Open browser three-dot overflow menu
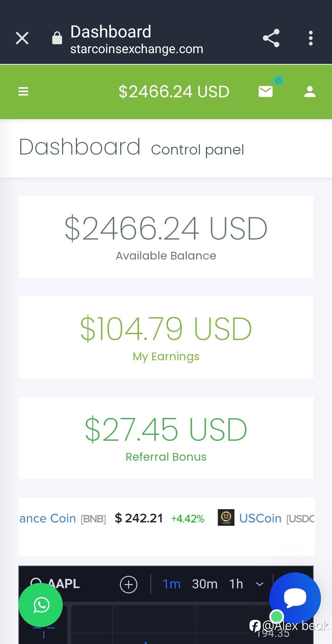The height and width of the screenshot is (644, 332). click(x=311, y=38)
